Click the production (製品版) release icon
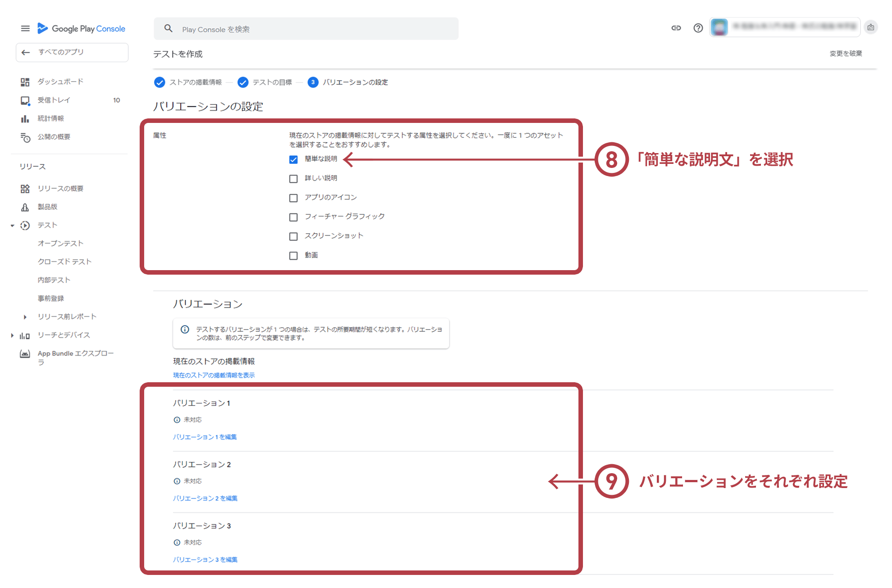 25,207
